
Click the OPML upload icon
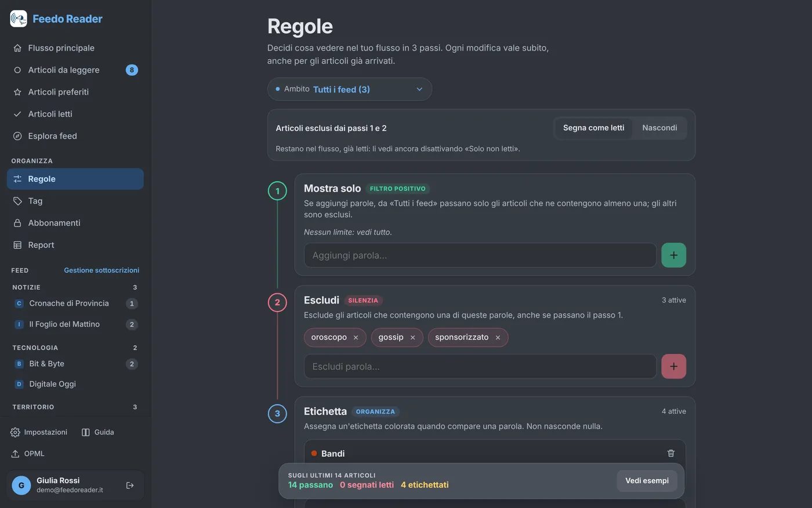pyautogui.click(x=15, y=453)
